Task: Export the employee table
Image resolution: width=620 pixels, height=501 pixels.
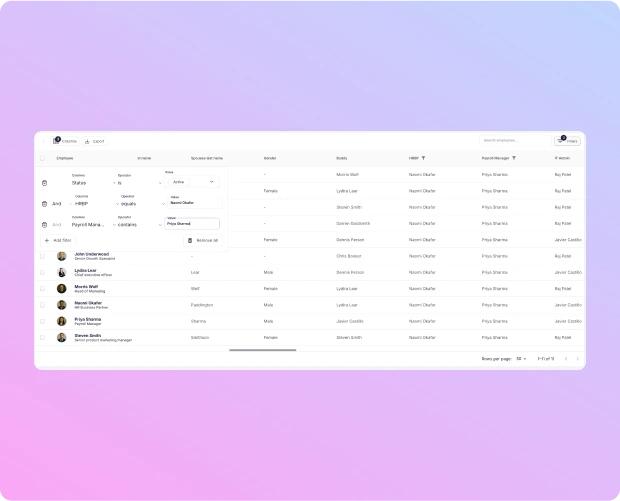Action: (x=94, y=141)
